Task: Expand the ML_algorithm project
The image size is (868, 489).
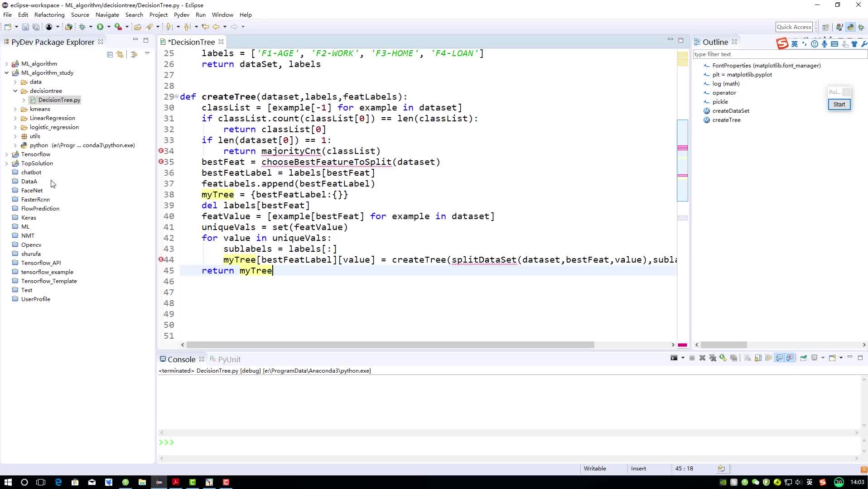Action: [x=6, y=64]
